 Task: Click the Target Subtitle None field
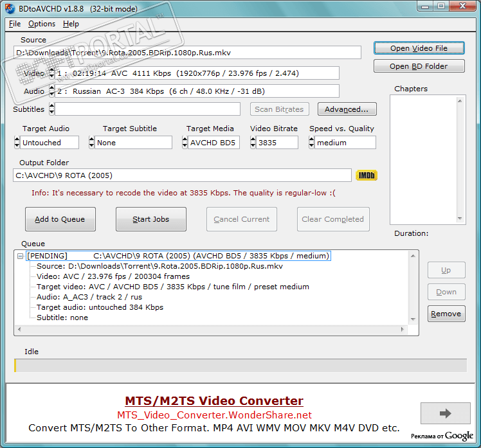click(x=134, y=143)
